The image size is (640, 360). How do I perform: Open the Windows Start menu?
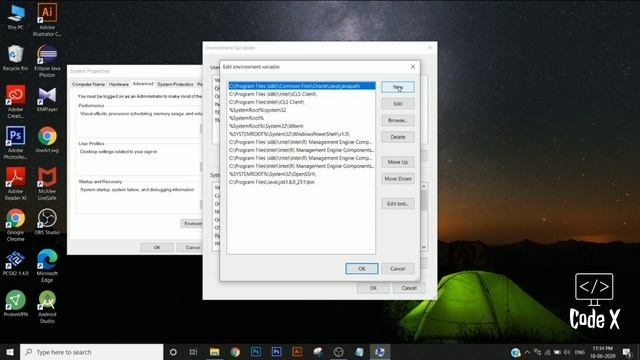click(10, 352)
